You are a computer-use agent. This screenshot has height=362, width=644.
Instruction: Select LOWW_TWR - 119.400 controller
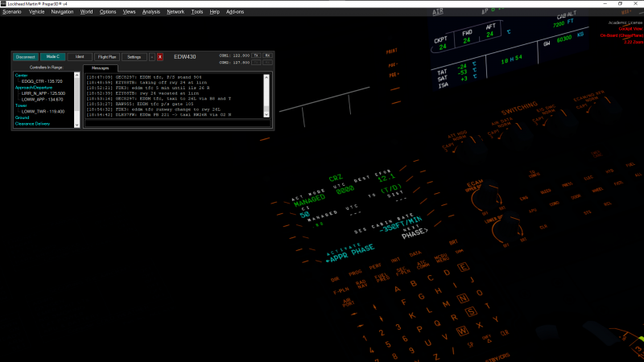[43, 112]
